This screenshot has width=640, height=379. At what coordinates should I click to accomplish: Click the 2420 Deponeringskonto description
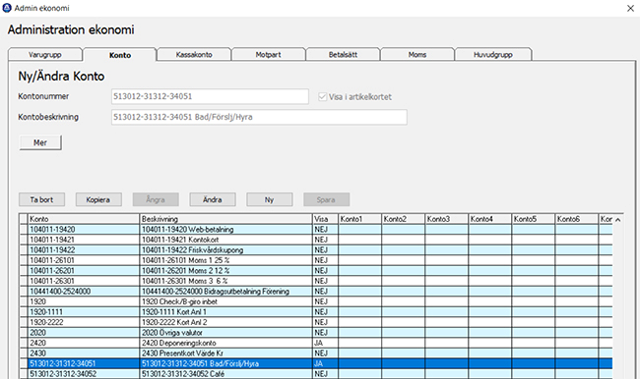[x=226, y=343]
